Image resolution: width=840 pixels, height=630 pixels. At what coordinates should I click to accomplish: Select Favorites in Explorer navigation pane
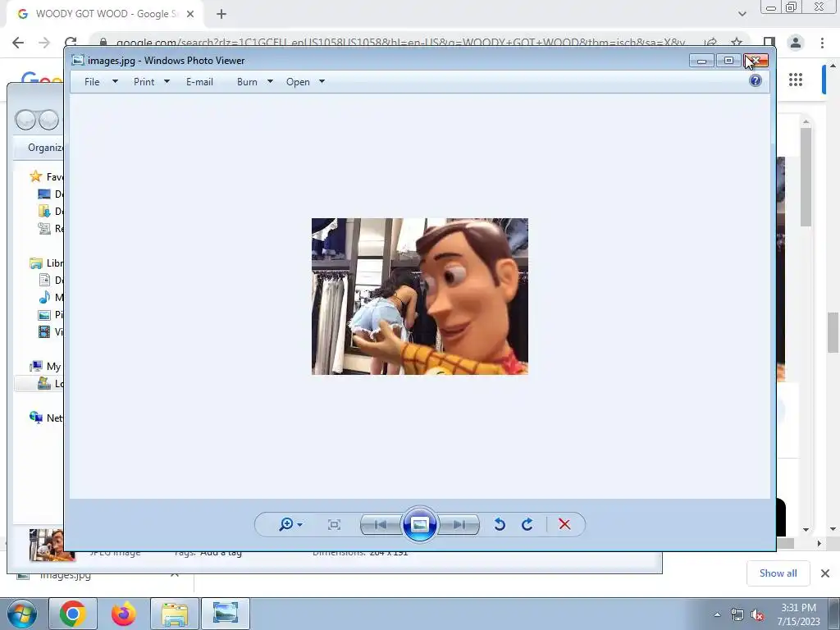[x=47, y=176]
